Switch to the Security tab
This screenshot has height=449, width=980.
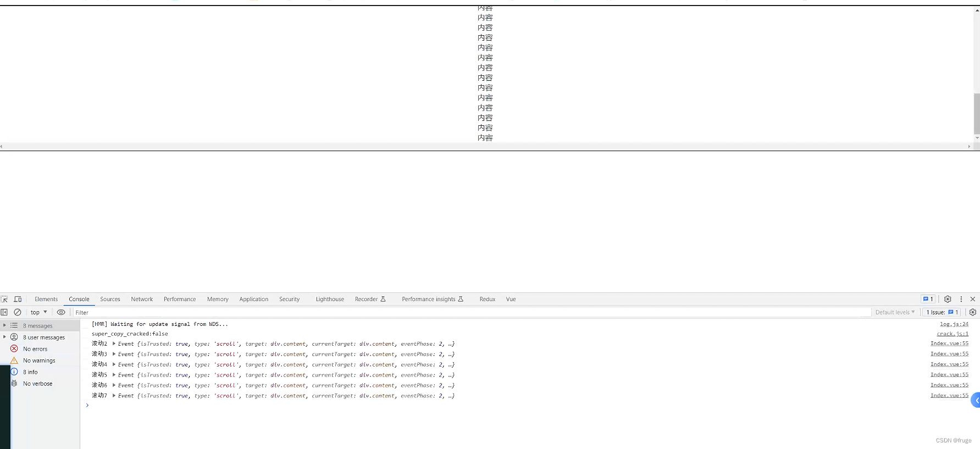coord(289,299)
